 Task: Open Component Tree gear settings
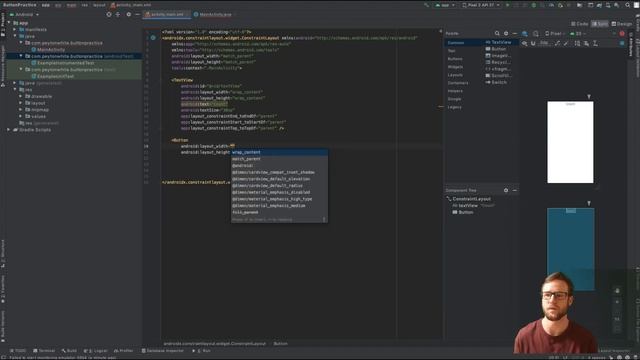tap(506, 190)
